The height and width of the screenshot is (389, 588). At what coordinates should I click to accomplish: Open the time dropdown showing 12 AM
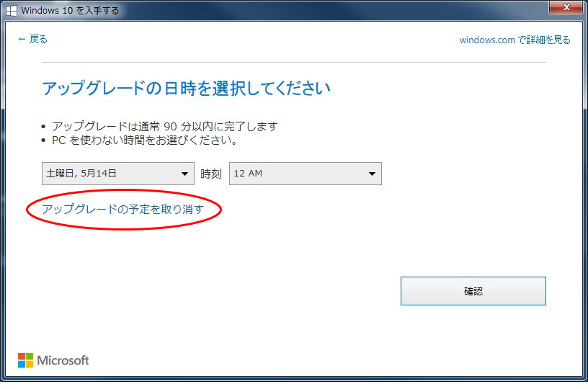pyautogui.click(x=306, y=174)
